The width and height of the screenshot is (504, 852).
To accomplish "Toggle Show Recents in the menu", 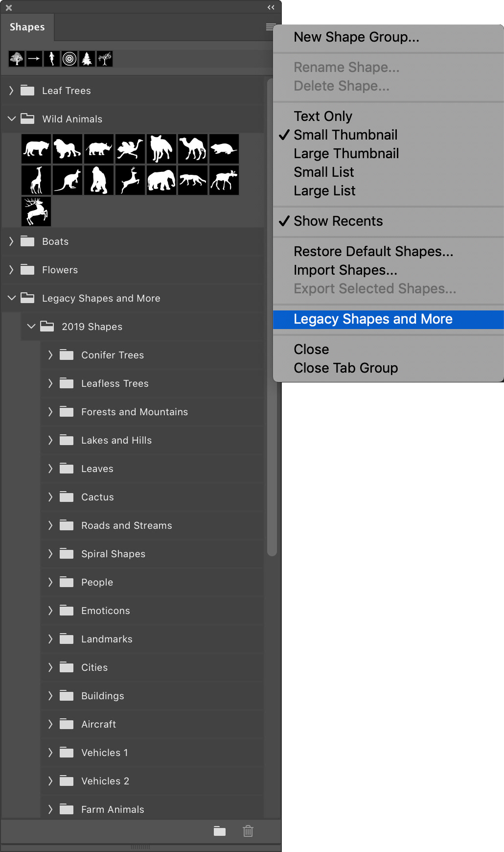I will point(338,221).
